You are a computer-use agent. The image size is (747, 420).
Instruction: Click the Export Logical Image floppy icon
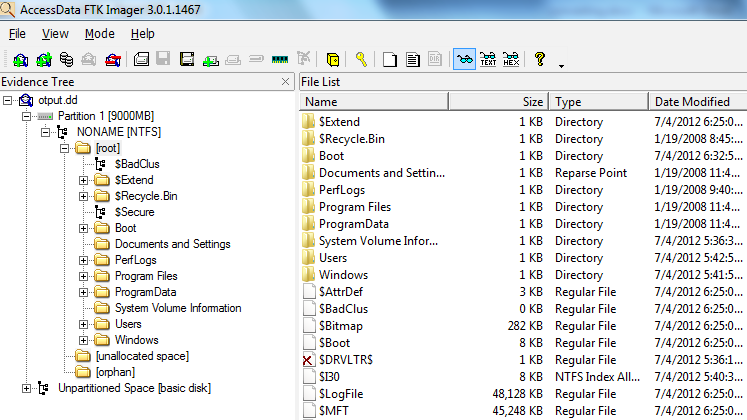point(187,60)
